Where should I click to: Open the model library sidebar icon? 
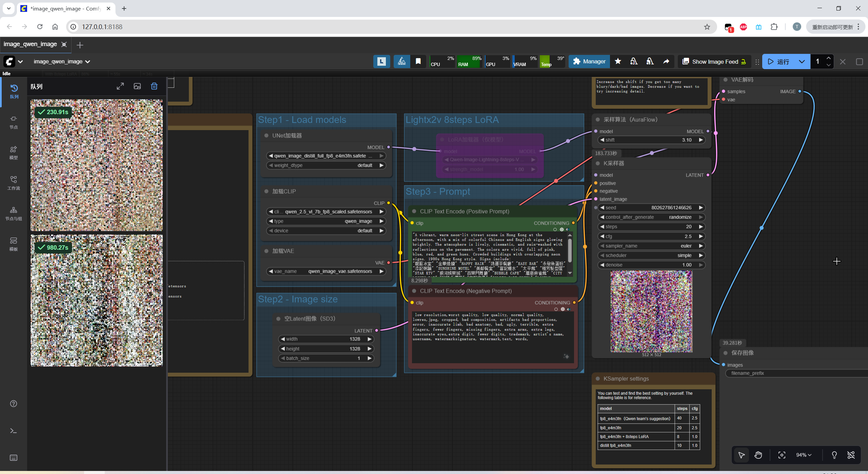14,152
